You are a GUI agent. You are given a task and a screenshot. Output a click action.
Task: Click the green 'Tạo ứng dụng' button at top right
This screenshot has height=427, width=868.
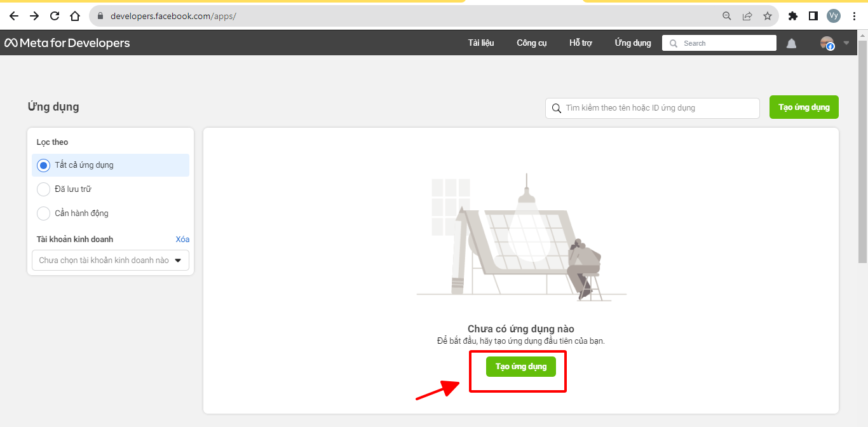point(804,107)
